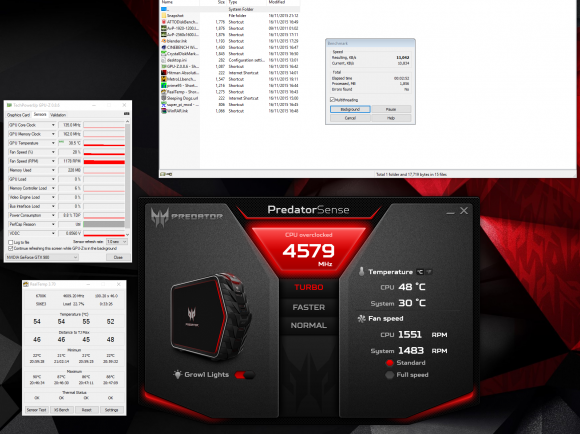Click the RealTemp title bar icon
Viewport: 580px width, 434px height.
[26, 284]
